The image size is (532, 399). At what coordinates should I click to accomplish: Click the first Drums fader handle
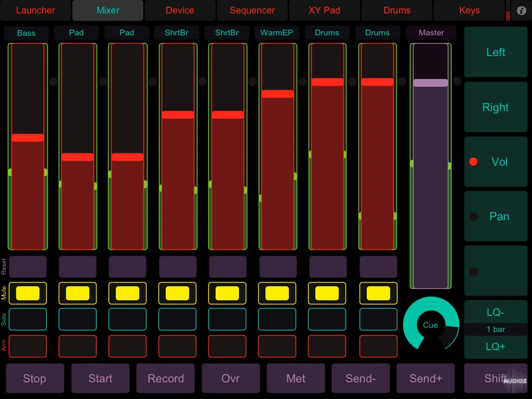click(x=327, y=82)
